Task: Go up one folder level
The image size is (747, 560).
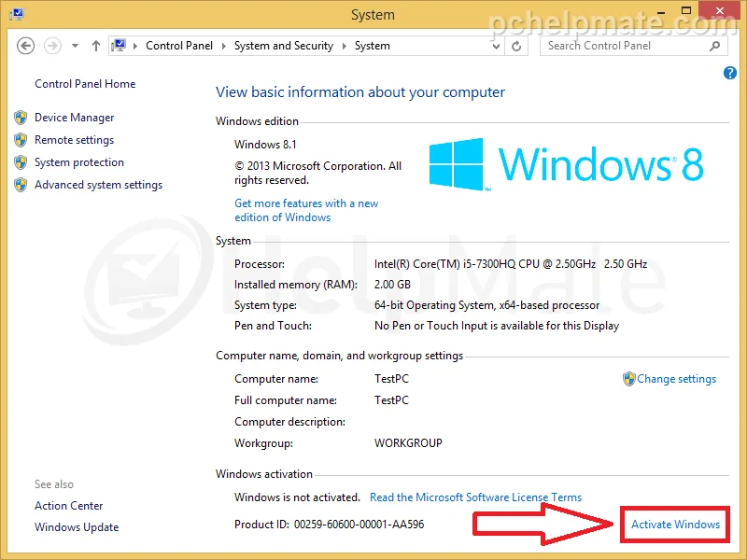Action: click(96, 46)
